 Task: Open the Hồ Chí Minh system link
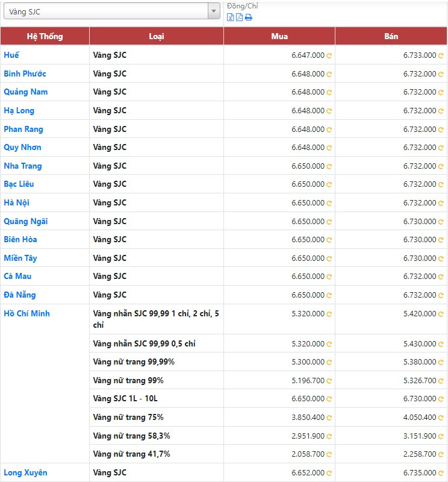click(x=26, y=313)
